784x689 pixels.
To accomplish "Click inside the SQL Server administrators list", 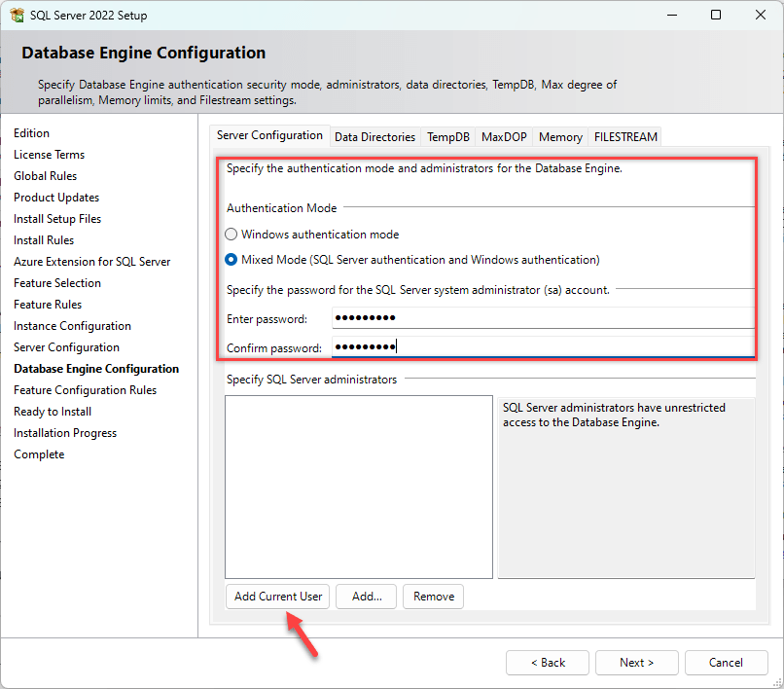I will coord(358,487).
